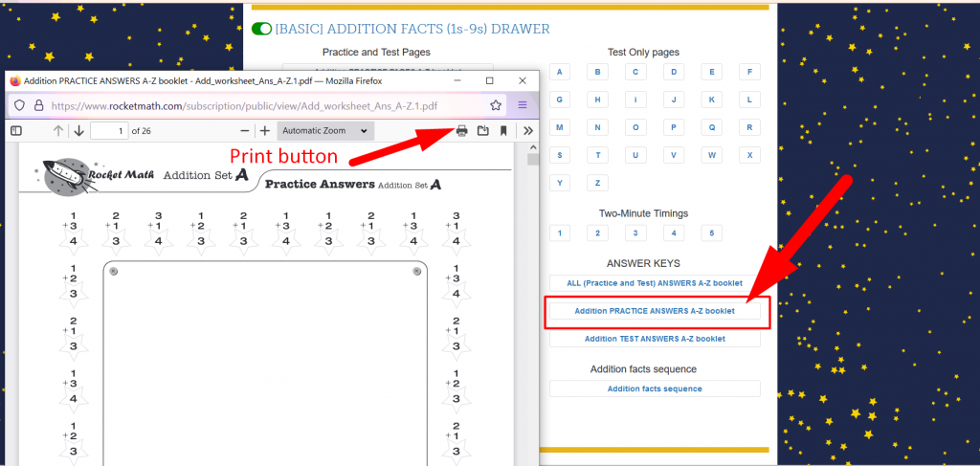The height and width of the screenshot is (466, 980).
Task: Zoom out with the minus icon
Action: [x=245, y=130]
